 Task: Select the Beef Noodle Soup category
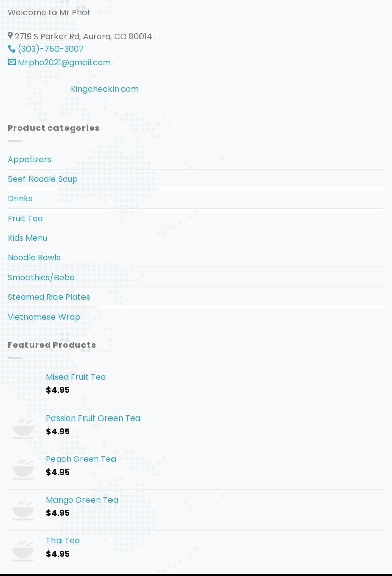[x=43, y=179]
